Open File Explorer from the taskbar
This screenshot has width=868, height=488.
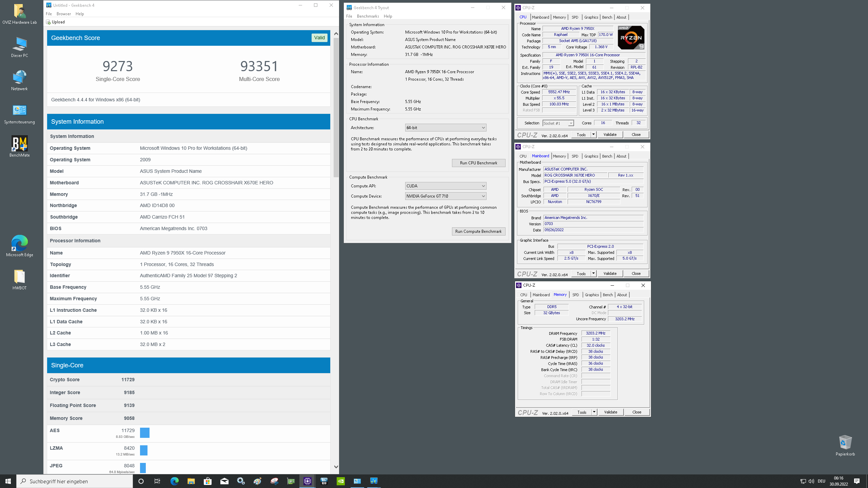[x=191, y=481]
